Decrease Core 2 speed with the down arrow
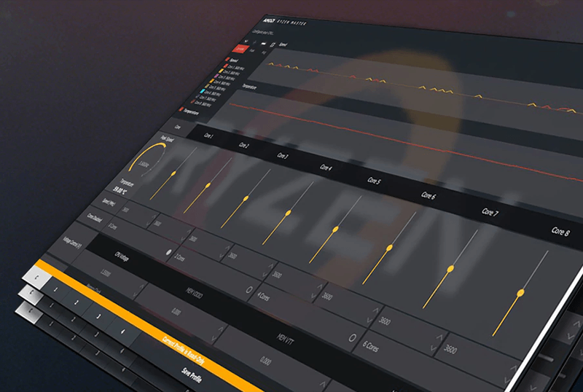This screenshot has height=392, width=583. [184, 238]
